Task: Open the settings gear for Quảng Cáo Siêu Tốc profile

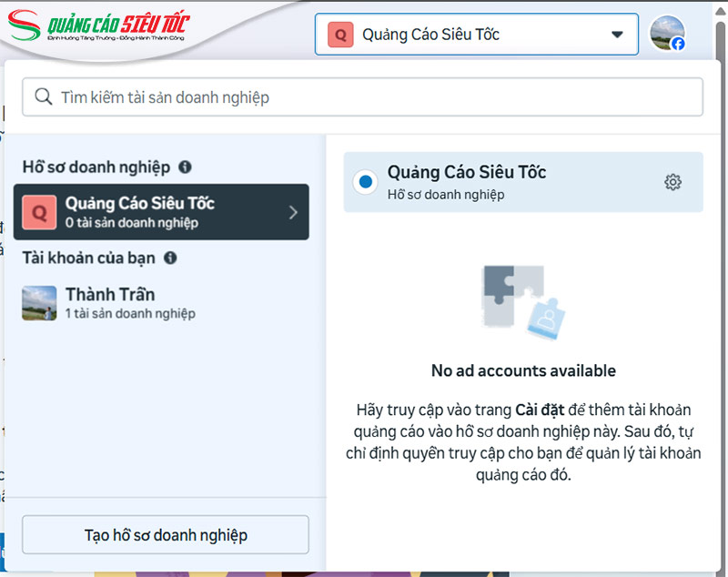Action: (x=672, y=182)
